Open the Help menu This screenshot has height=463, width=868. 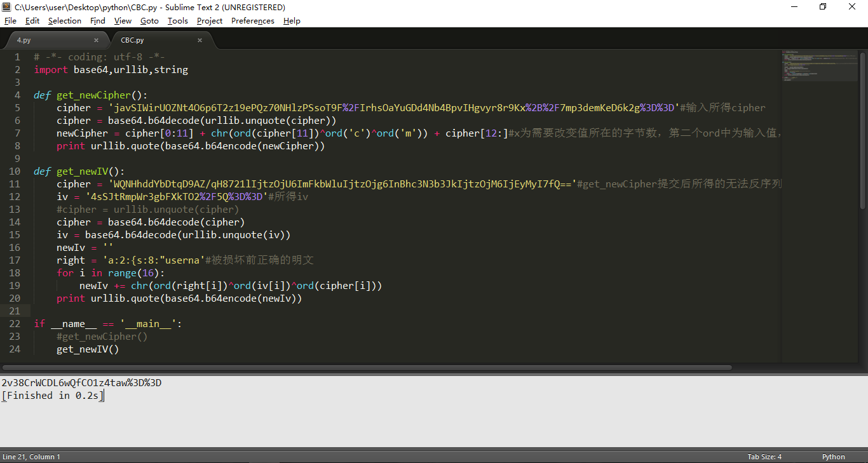pos(292,20)
